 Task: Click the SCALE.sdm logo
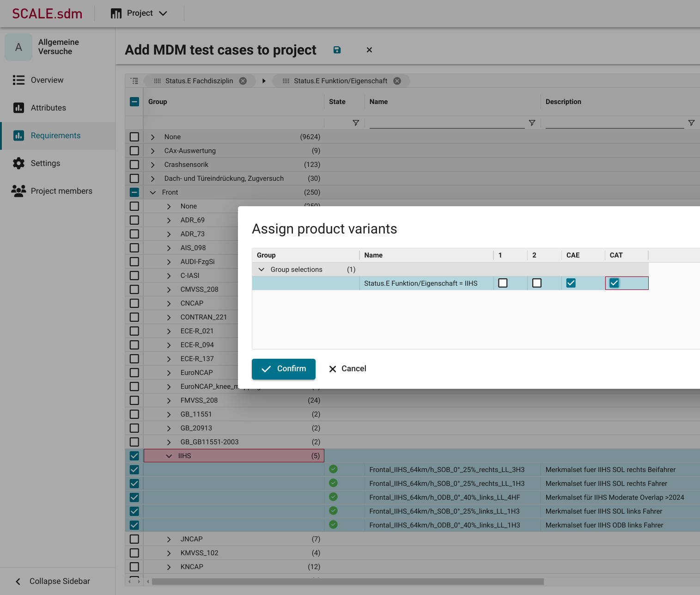click(47, 13)
